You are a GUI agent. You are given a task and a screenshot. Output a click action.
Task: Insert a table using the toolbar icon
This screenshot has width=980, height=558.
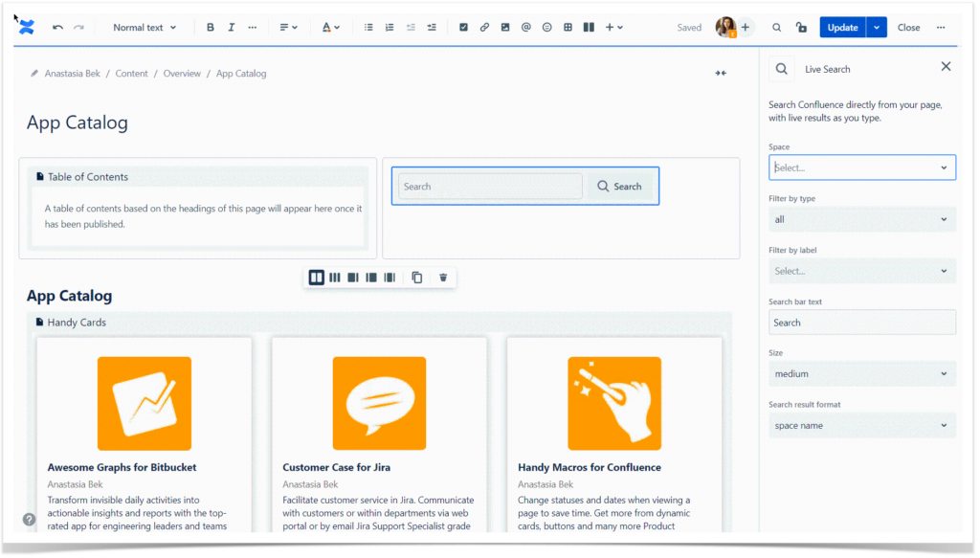568,27
